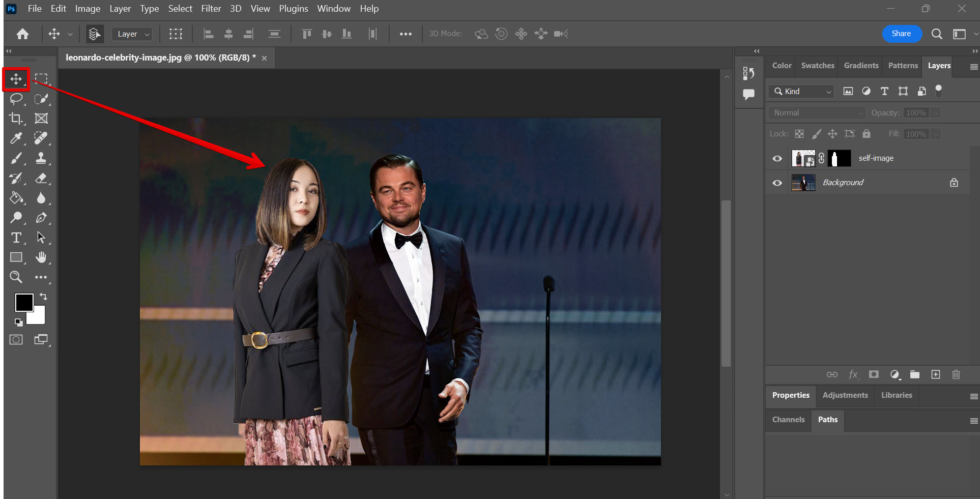Select the Lasso tool
This screenshot has height=499, width=980.
point(16,99)
